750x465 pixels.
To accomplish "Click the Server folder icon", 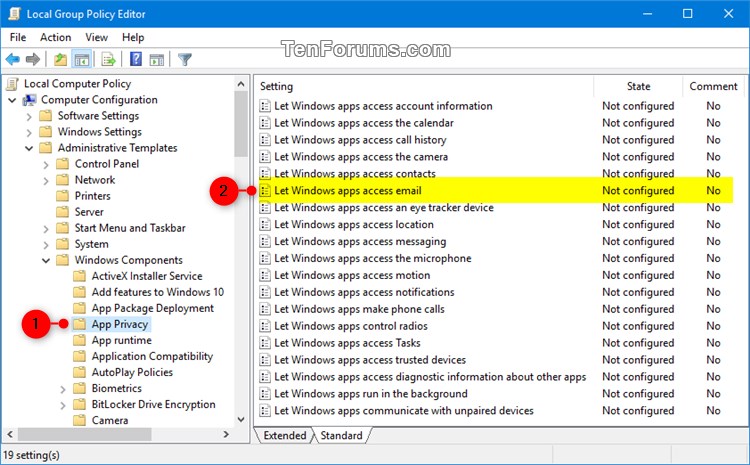I will pyautogui.click(x=63, y=212).
